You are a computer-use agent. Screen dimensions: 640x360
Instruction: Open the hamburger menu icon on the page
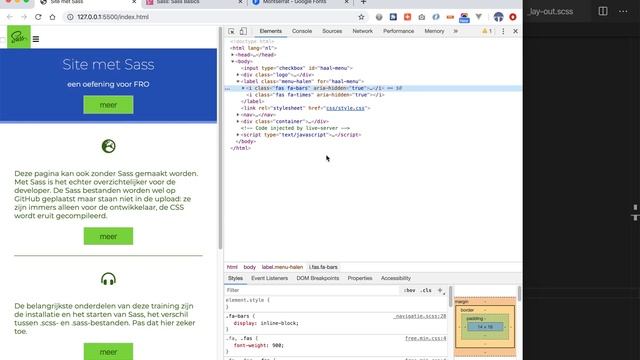pyautogui.click(x=36, y=39)
